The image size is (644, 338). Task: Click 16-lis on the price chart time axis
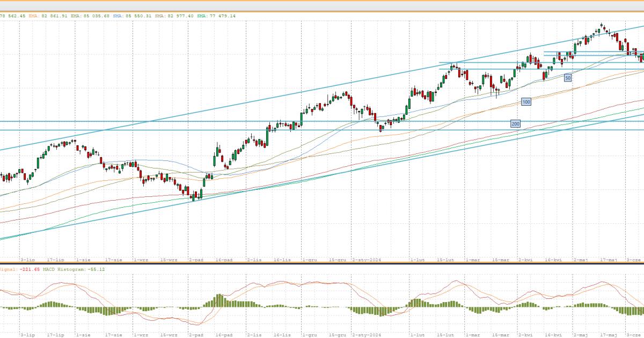(282, 260)
